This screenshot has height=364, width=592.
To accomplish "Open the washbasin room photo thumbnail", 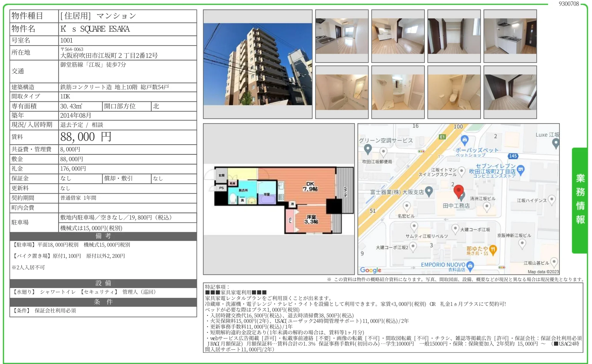I will [x=398, y=92].
